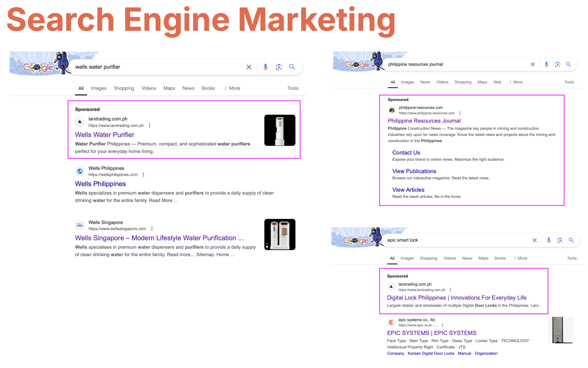The image size is (588, 368).
Task: Open the three-dot menu next to epic.co.kr URL
Action: (443, 325)
